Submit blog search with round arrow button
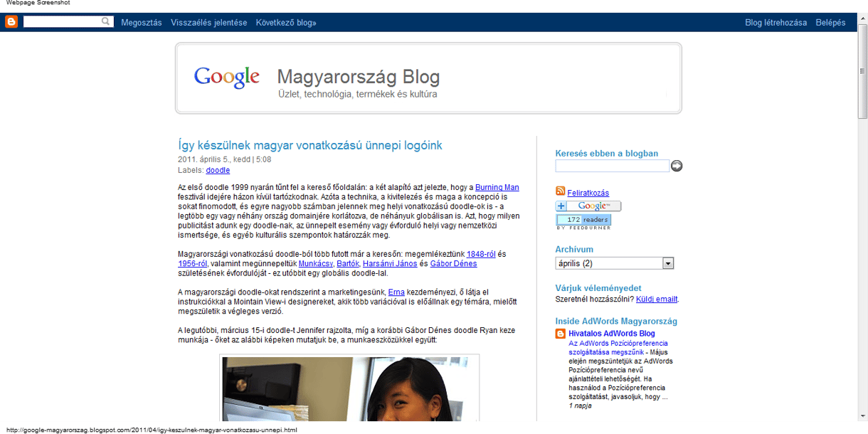868x434 pixels. click(677, 166)
